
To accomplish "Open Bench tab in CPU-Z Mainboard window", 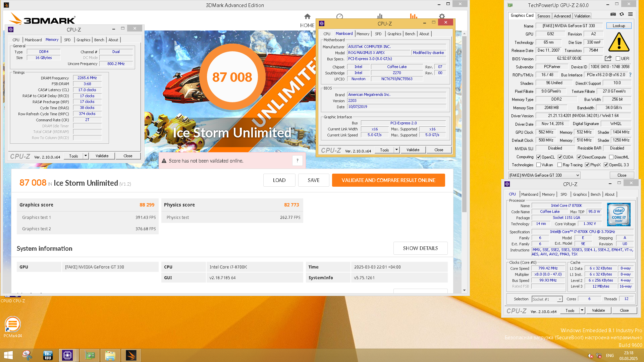I will point(410,34).
